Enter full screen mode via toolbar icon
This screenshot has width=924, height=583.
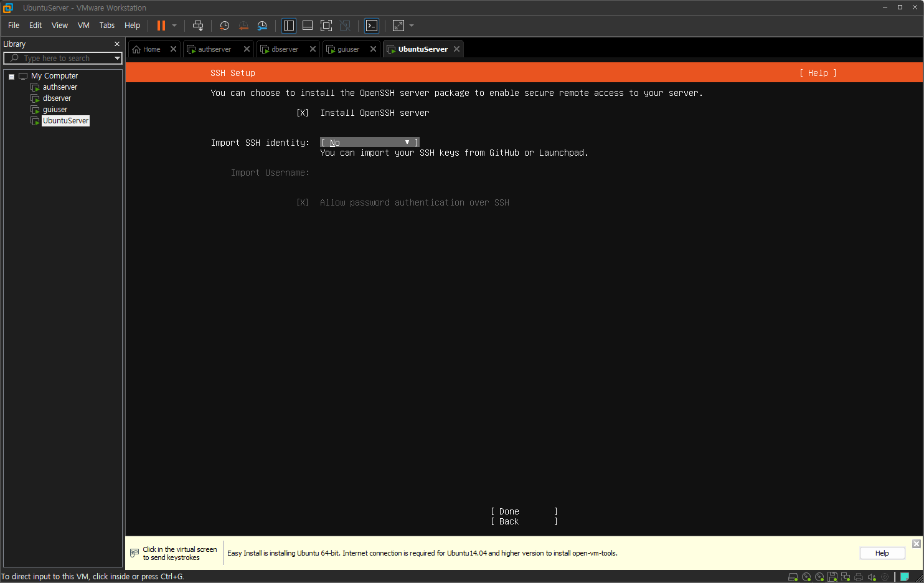click(x=326, y=26)
